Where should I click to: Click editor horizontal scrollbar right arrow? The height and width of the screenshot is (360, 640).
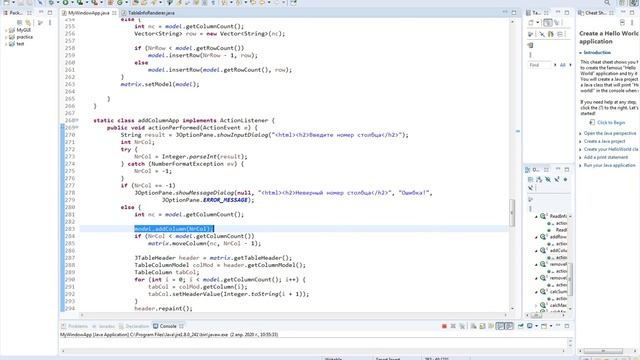[505, 315]
